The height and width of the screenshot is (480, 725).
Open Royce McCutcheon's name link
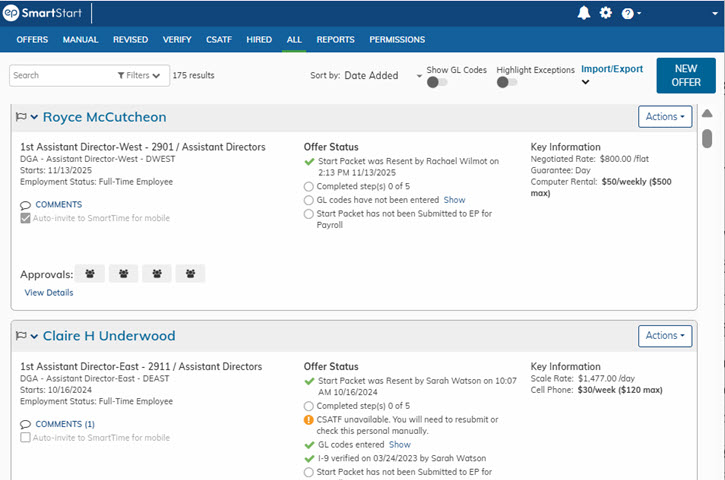pos(104,117)
